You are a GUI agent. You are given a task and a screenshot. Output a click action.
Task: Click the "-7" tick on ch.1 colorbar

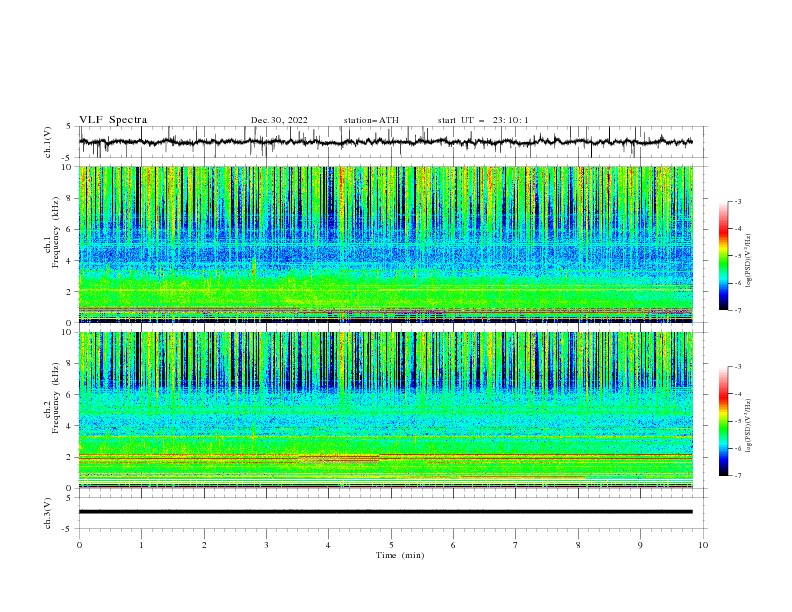point(738,310)
